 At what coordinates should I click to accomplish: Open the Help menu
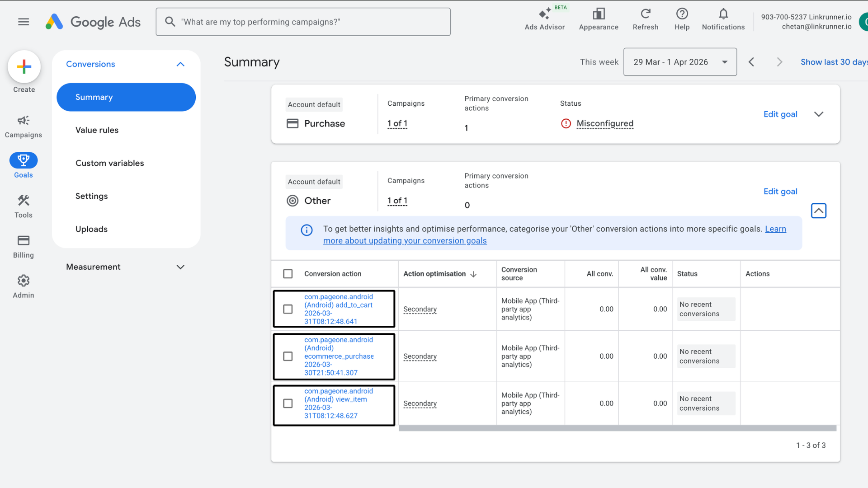coord(682,19)
